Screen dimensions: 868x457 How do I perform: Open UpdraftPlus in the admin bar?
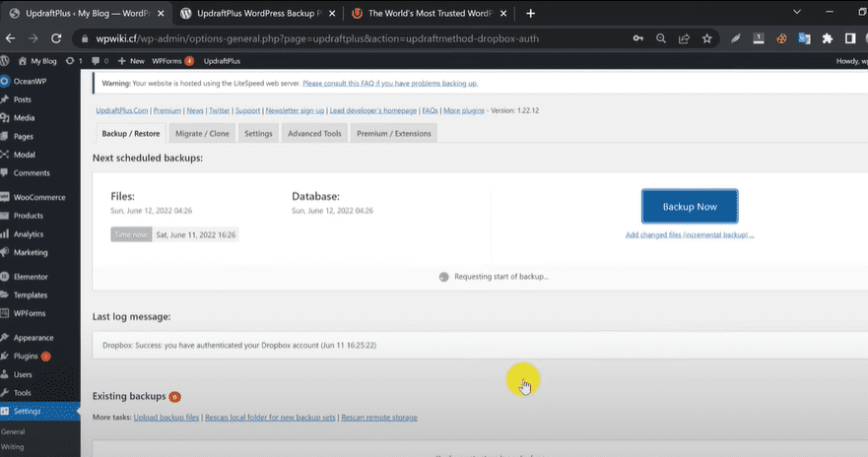pos(222,61)
